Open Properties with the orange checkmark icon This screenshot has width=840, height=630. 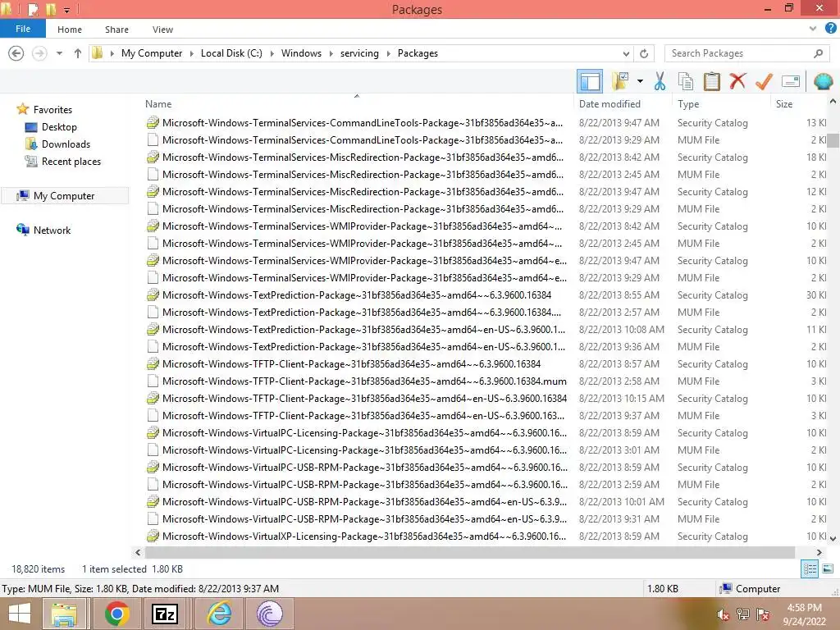click(x=764, y=81)
